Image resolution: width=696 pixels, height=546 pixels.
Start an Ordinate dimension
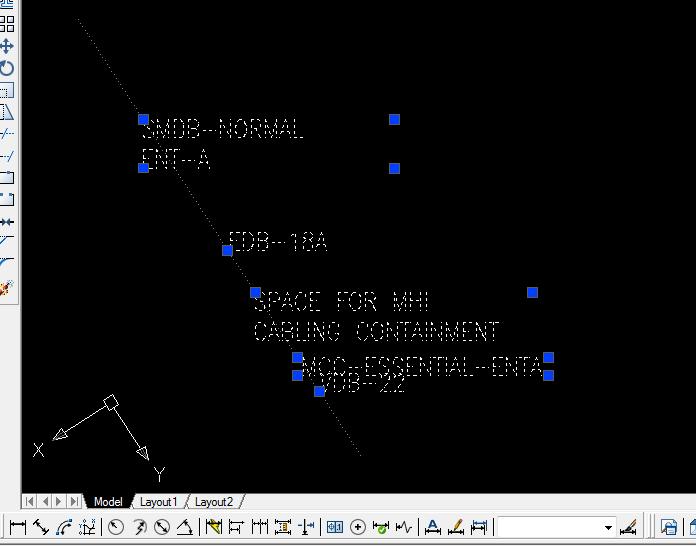pos(87,527)
